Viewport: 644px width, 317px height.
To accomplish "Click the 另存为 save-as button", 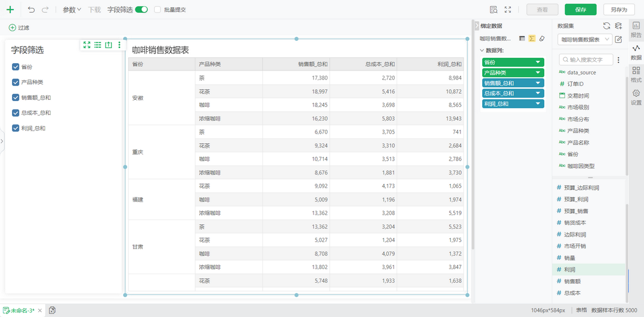I will [x=619, y=10].
